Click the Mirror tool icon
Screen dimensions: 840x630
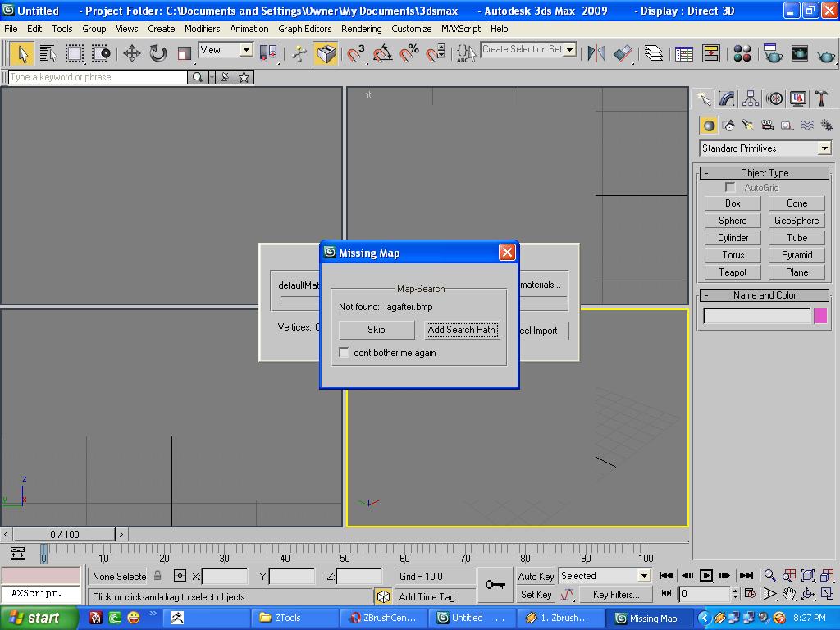pos(596,53)
